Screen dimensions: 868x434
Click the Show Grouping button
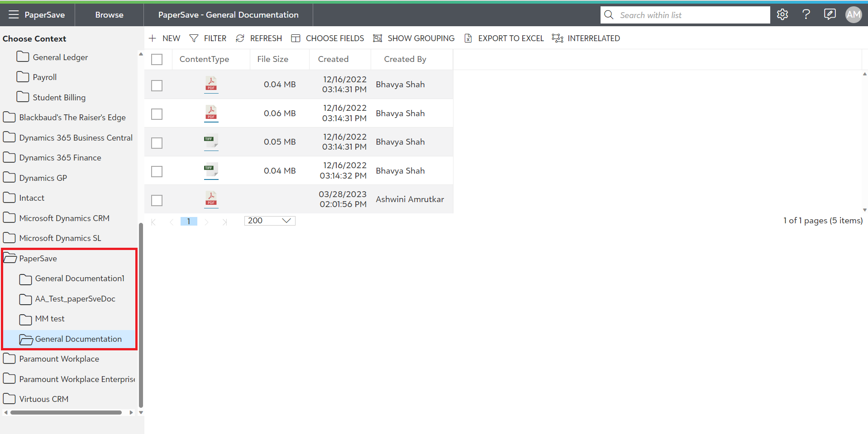pyautogui.click(x=414, y=38)
